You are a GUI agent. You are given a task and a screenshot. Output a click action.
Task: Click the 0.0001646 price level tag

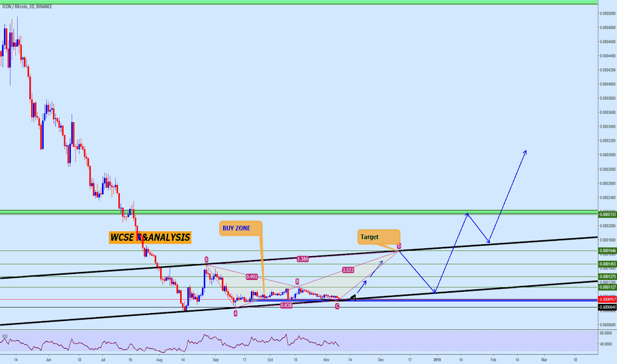coord(607,250)
